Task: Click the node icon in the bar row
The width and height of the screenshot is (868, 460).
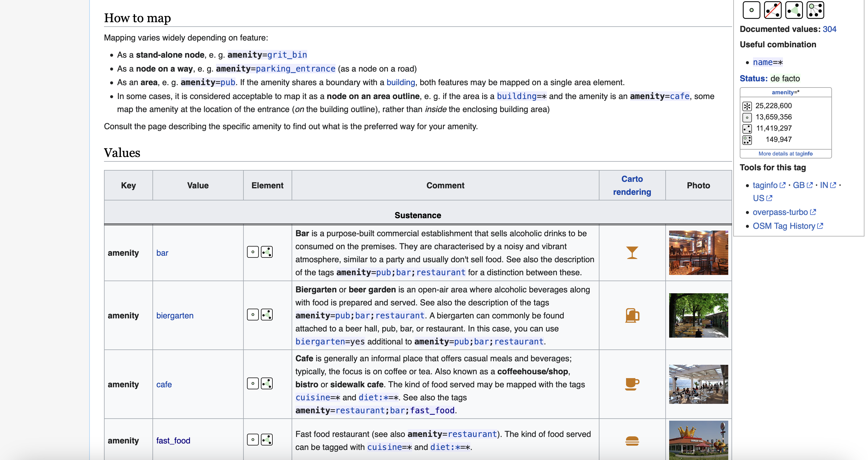Action: (x=253, y=252)
